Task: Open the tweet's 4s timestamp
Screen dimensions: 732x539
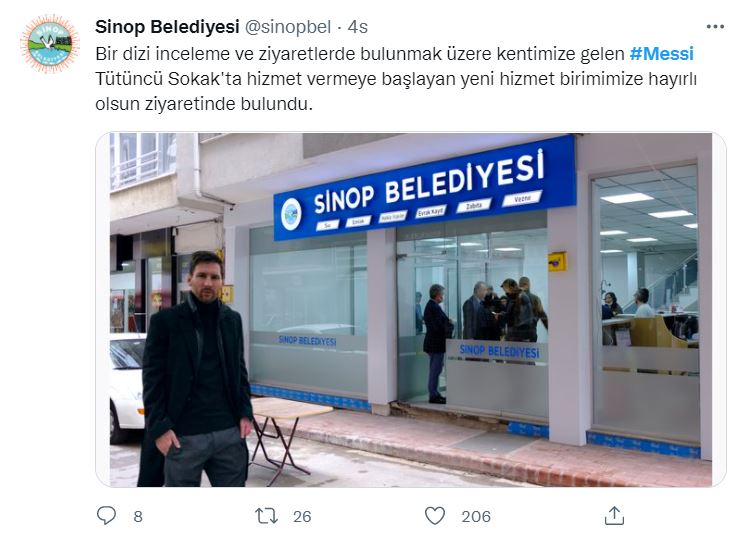Action: point(358,27)
